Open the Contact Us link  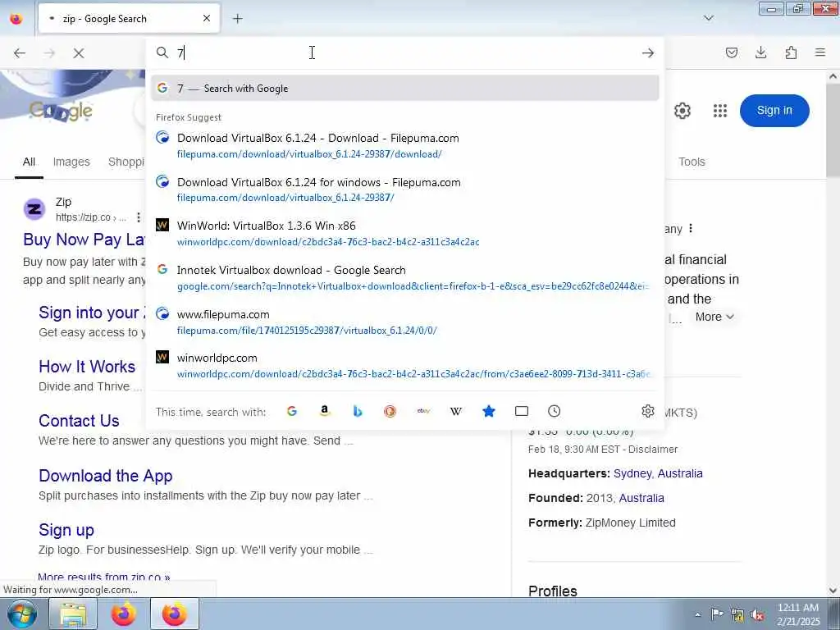click(79, 421)
